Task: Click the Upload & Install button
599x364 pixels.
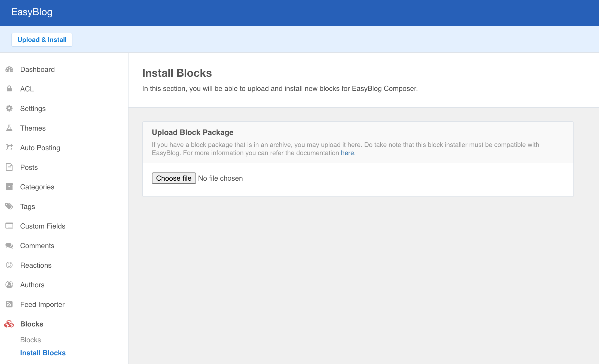Action: (x=42, y=40)
